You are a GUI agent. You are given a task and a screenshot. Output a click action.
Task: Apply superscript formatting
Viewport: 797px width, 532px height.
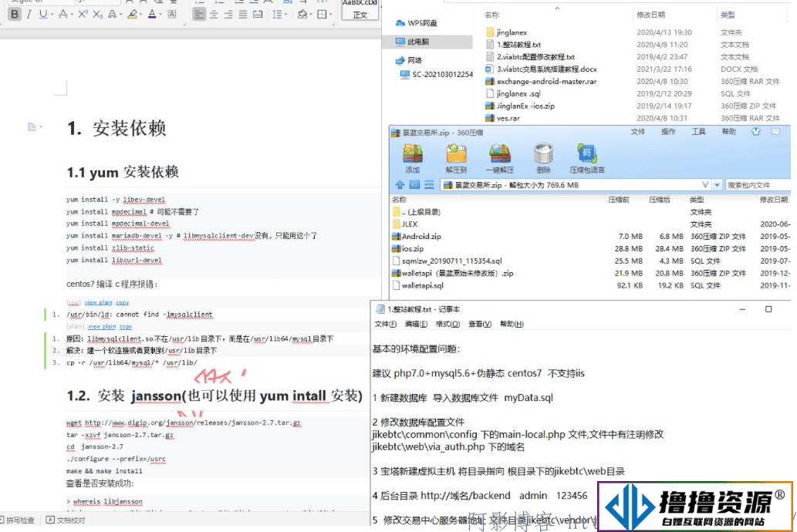[x=82, y=14]
